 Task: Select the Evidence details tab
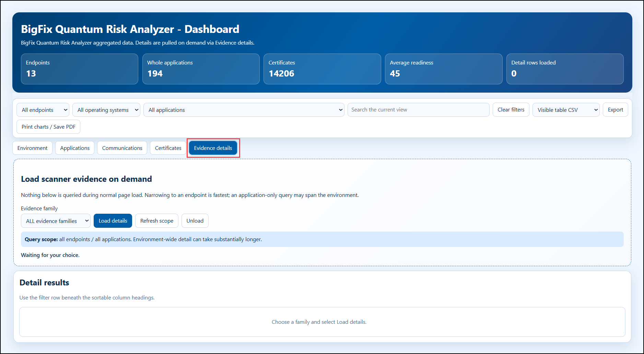213,148
